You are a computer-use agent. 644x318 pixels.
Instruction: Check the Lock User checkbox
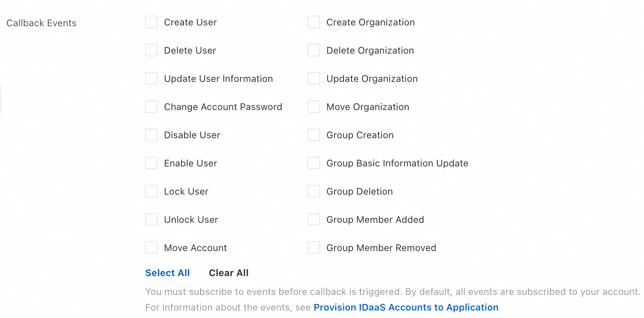[151, 192]
